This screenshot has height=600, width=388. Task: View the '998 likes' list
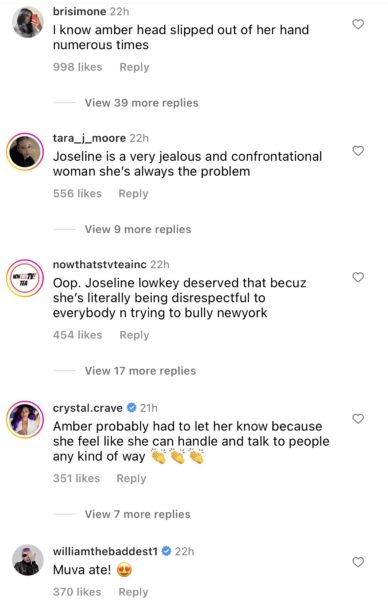point(78,67)
